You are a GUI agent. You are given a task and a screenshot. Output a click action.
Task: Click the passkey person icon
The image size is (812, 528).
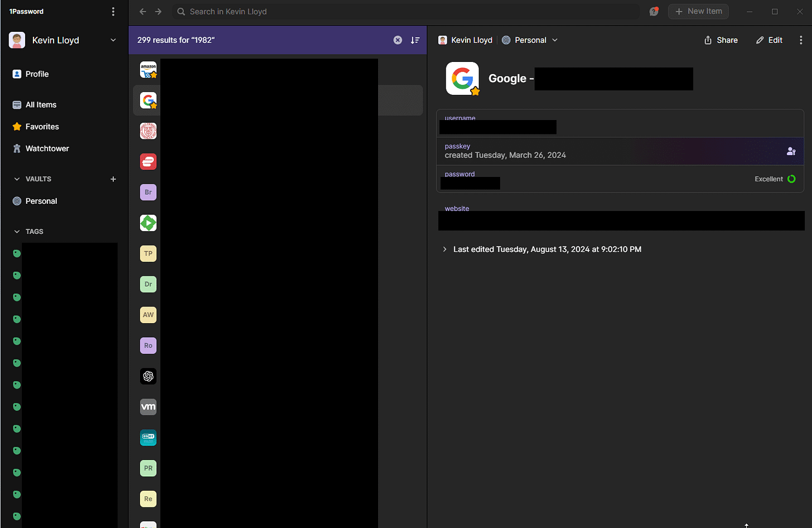tap(791, 151)
